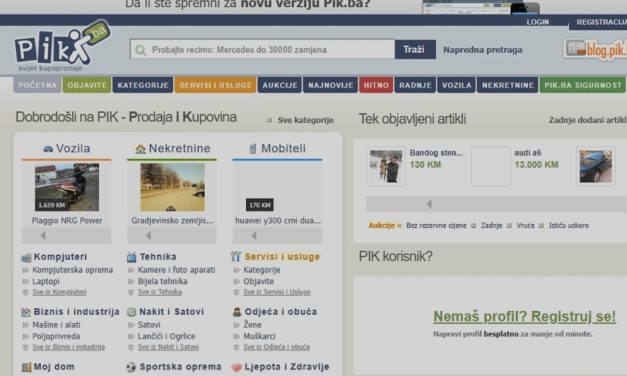
Task: Open the Radnje tab
Action: 415,85
